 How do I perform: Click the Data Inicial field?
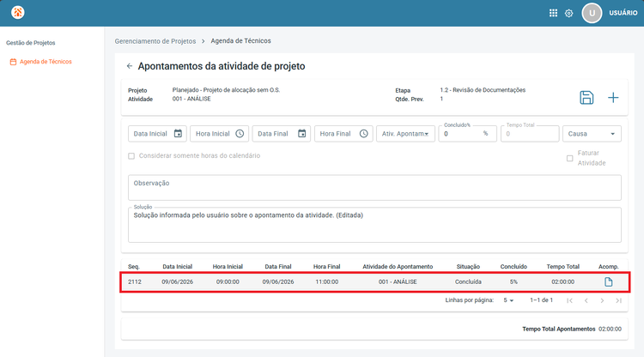[x=157, y=134]
